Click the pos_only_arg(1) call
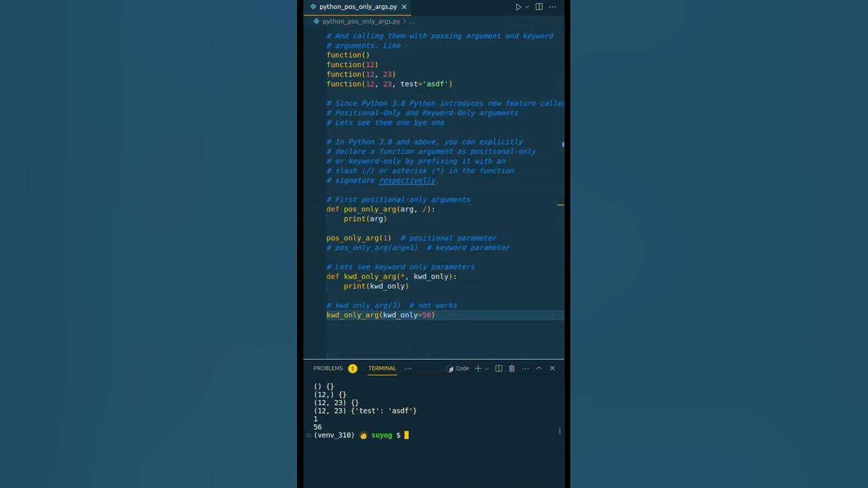 [x=359, y=239]
